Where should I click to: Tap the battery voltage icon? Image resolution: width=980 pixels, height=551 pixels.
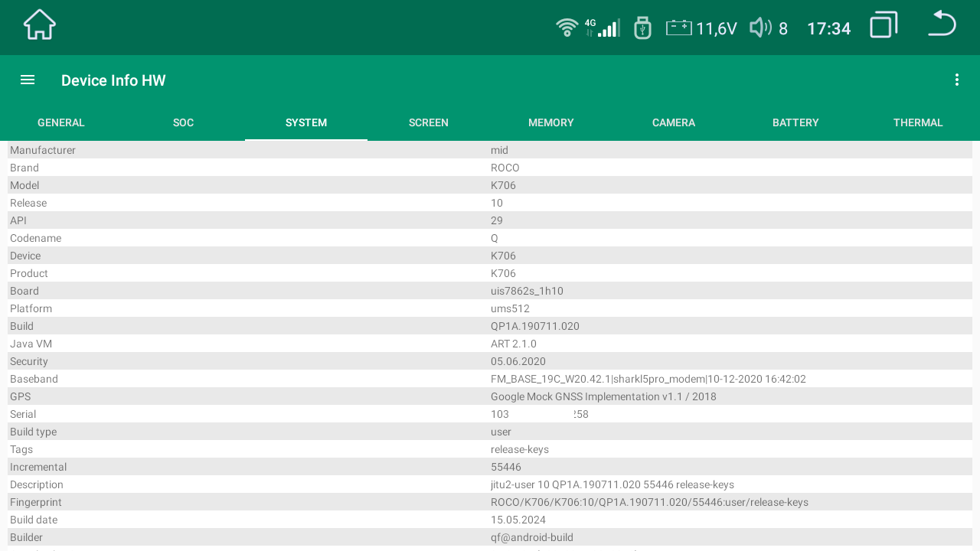point(679,28)
